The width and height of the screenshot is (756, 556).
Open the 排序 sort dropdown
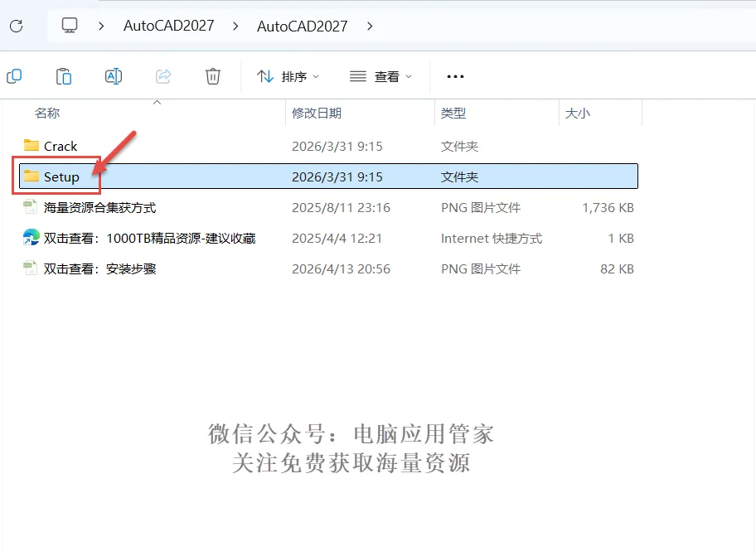point(288,76)
